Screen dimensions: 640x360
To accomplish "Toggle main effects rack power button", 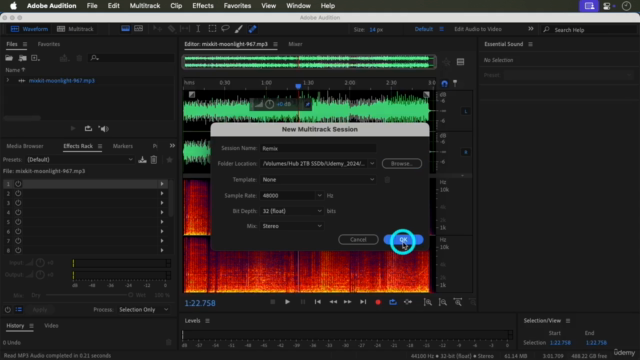I will 8,310.
